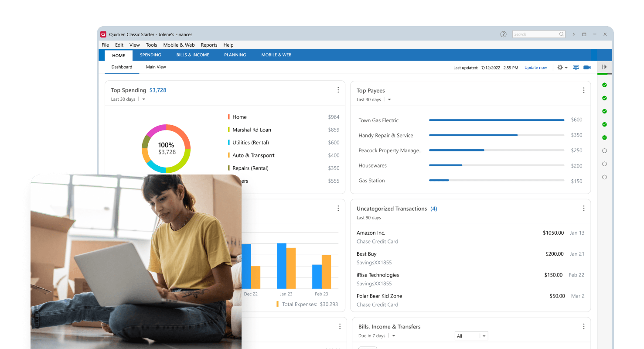Click the first empty circle setup step
Image resolution: width=644 pixels, height=349 pixels.
[x=604, y=151]
